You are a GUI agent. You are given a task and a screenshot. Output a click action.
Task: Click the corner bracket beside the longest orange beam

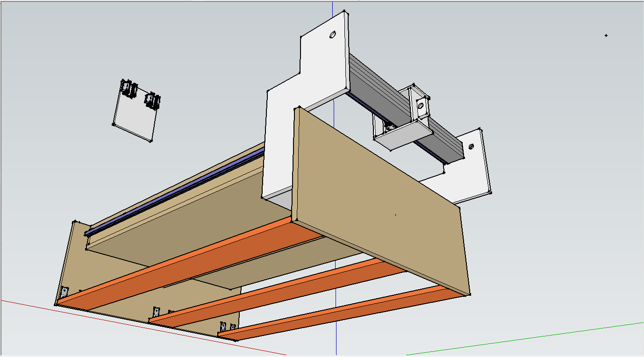coord(64,293)
